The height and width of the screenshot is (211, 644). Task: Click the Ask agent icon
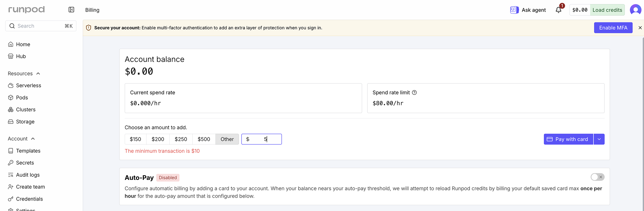pyautogui.click(x=514, y=10)
